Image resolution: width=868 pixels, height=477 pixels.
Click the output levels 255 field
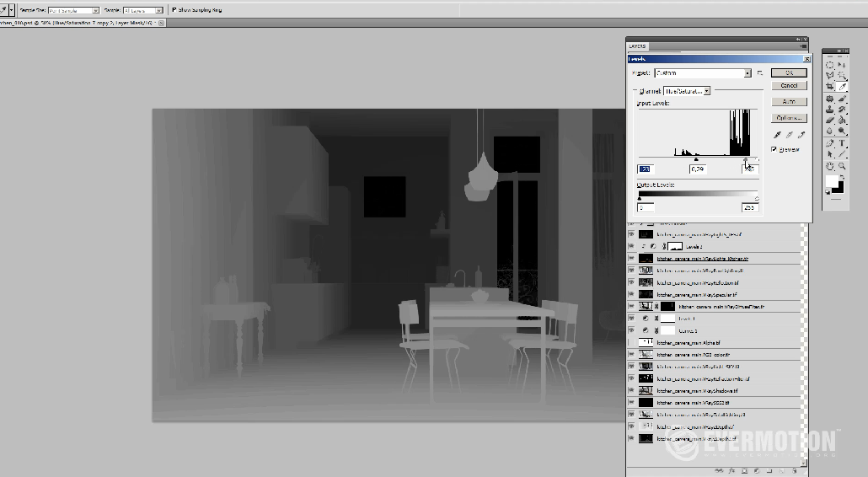(x=749, y=207)
